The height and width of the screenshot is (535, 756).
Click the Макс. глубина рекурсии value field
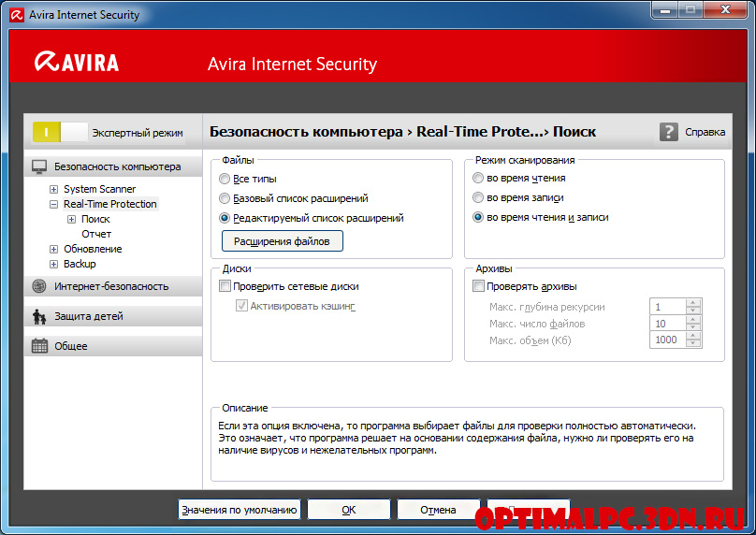coord(668,307)
